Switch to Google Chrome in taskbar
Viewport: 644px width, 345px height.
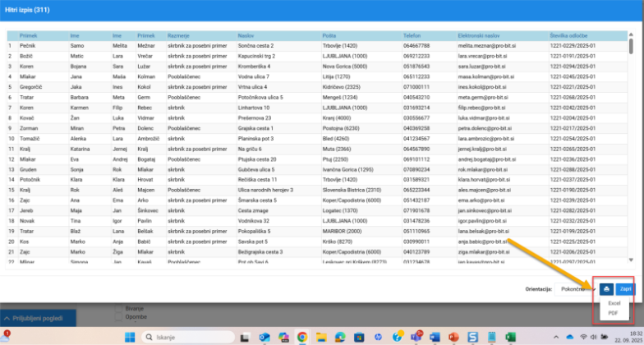(302, 337)
